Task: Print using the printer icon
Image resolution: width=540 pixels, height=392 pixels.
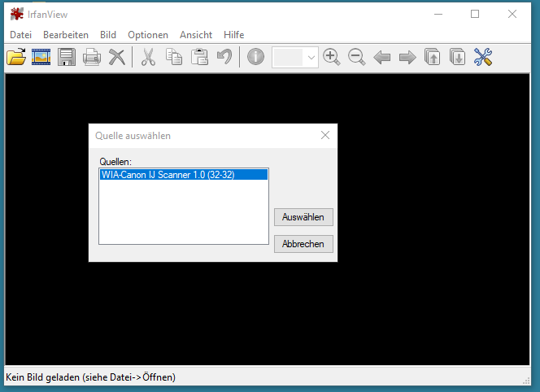Action: point(92,57)
